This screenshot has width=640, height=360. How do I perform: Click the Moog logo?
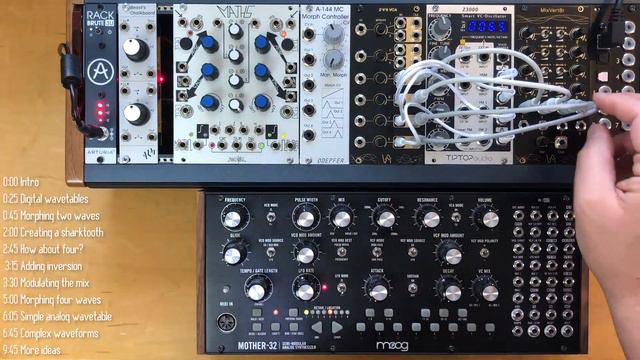click(392, 347)
